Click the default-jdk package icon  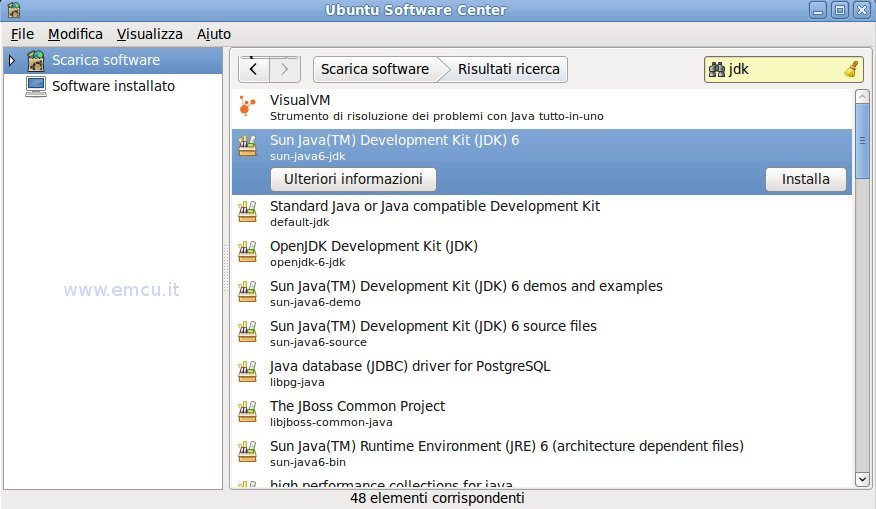[247, 212]
